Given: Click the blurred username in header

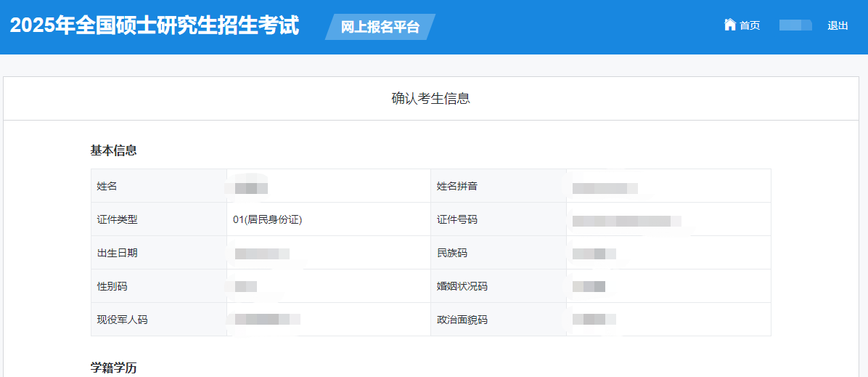Looking at the screenshot, I should tap(795, 25).
